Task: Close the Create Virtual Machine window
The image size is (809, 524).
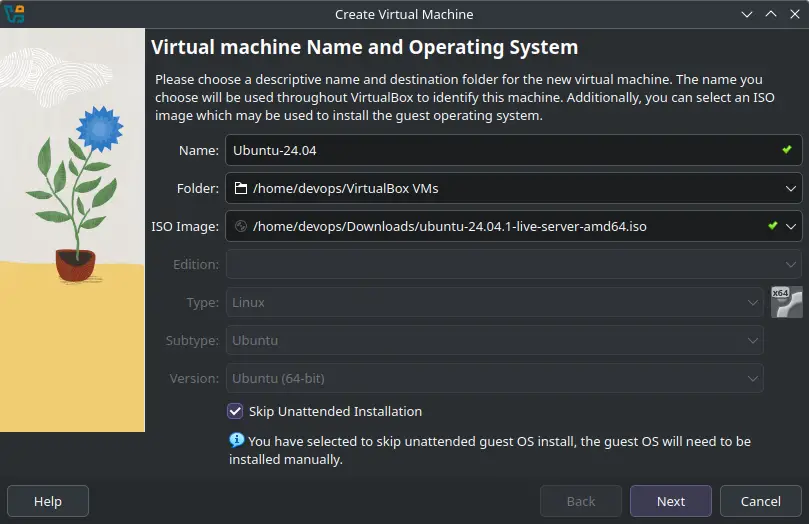Action: 795,14
